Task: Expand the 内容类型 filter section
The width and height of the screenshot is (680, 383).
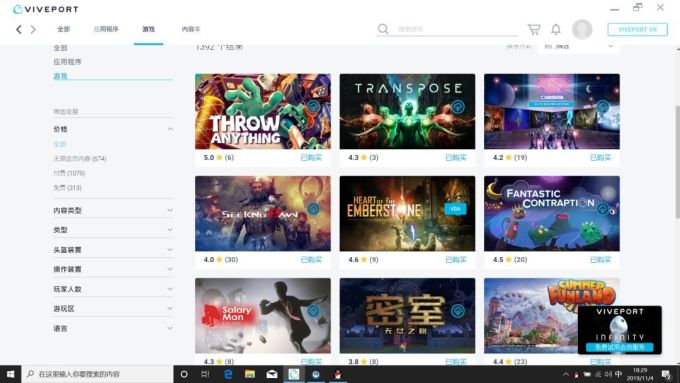Action: point(170,210)
